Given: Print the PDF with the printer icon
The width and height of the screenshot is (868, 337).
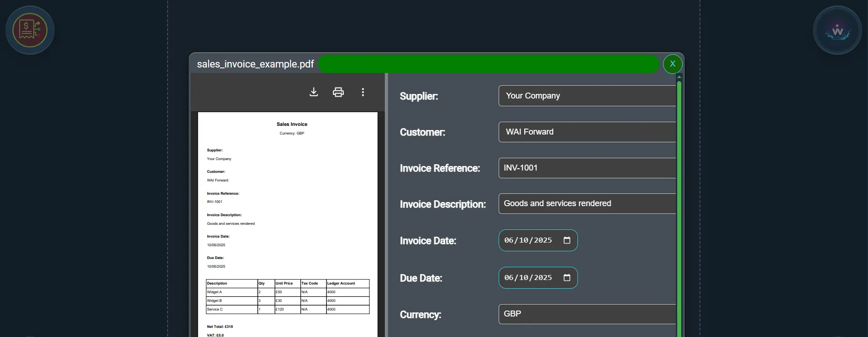Looking at the screenshot, I should (x=338, y=92).
